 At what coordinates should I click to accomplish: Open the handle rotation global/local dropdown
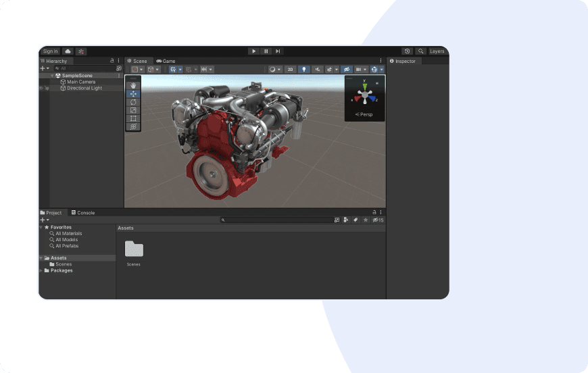[153, 70]
